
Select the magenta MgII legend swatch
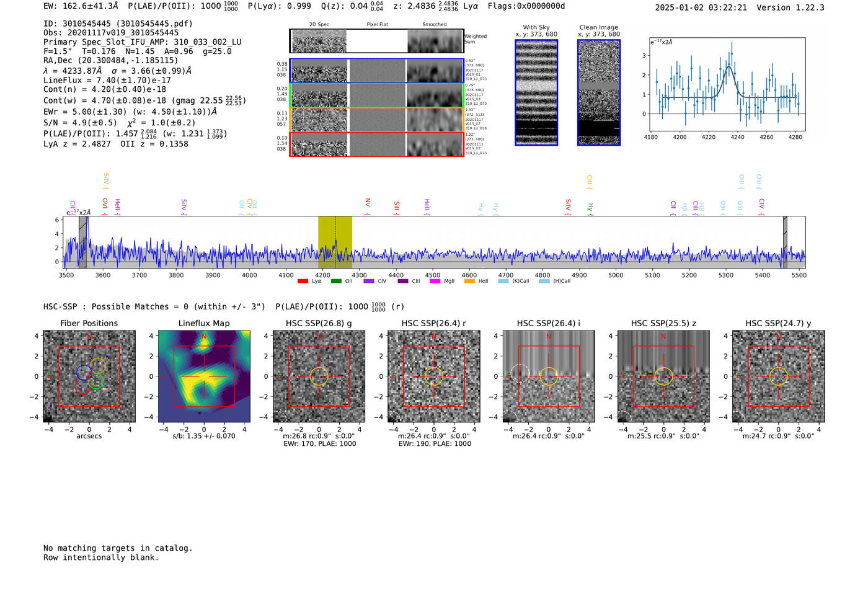tap(435, 281)
